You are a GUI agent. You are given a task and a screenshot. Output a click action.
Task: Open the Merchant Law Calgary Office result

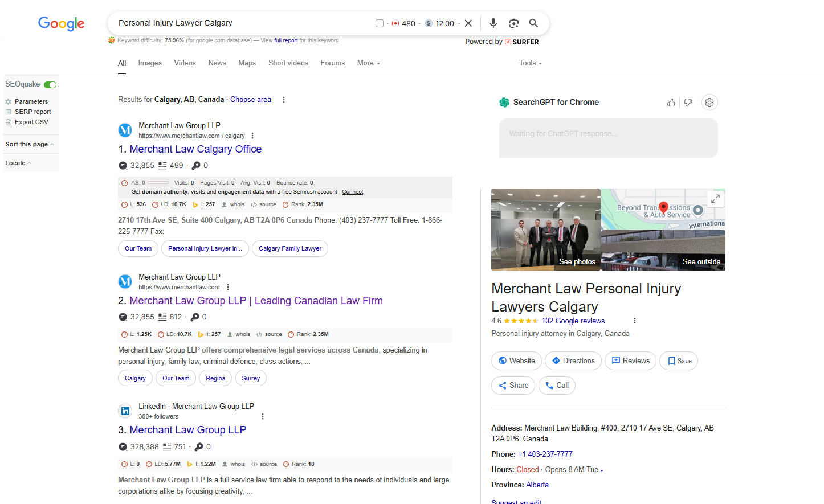(x=195, y=149)
